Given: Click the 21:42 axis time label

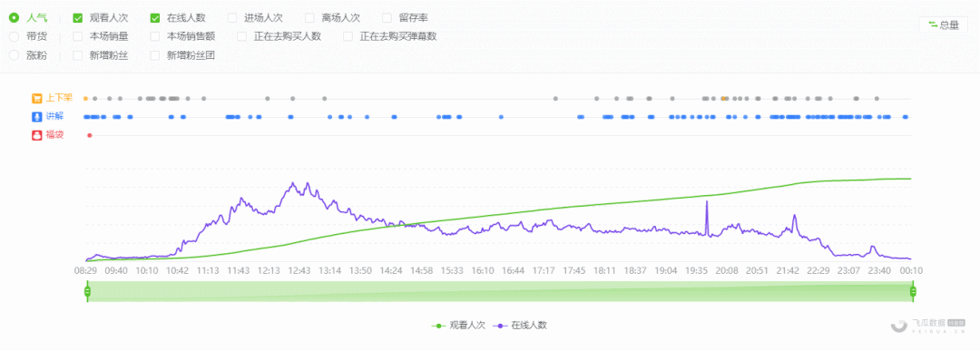Looking at the screenshot, I should pyautogui.click(x=789, y=270).
